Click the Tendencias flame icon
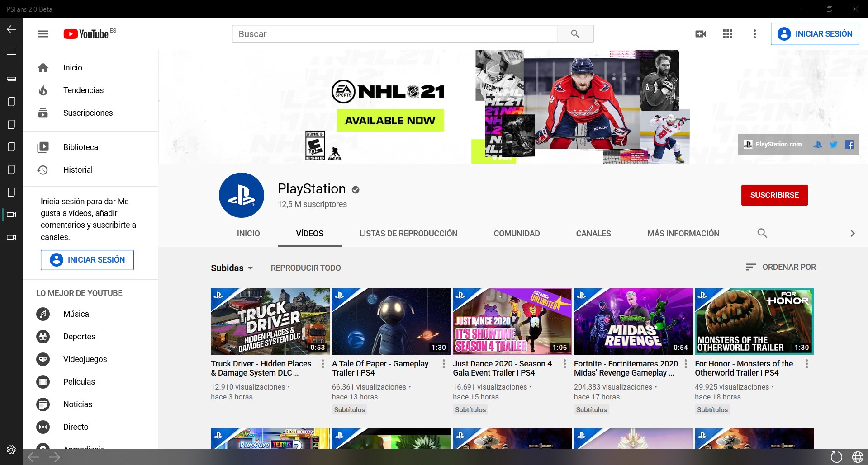Image resolution: width=868 pixels, height=465 pixels. tap(43, 90)
